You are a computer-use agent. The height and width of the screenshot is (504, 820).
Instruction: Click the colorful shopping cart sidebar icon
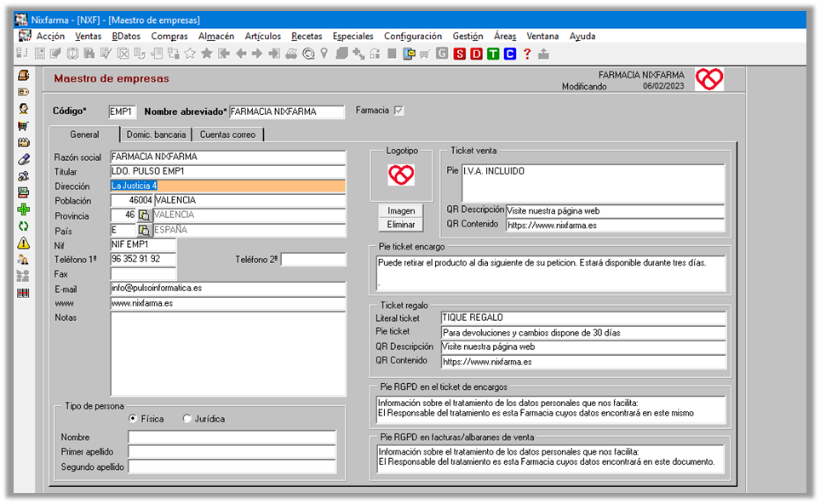24,125
